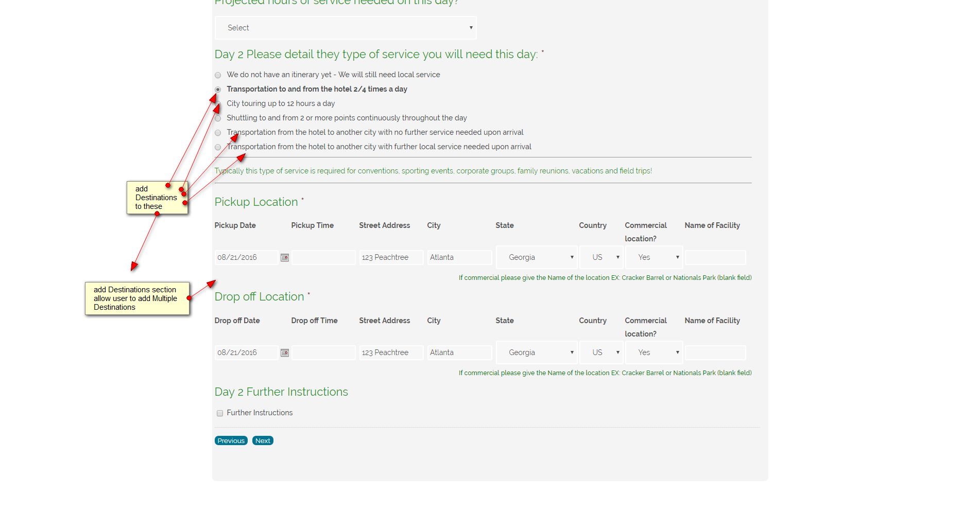980x512 pixels.
Task: Select transportation to another city with further local service
Action: [x=218, y=147]
